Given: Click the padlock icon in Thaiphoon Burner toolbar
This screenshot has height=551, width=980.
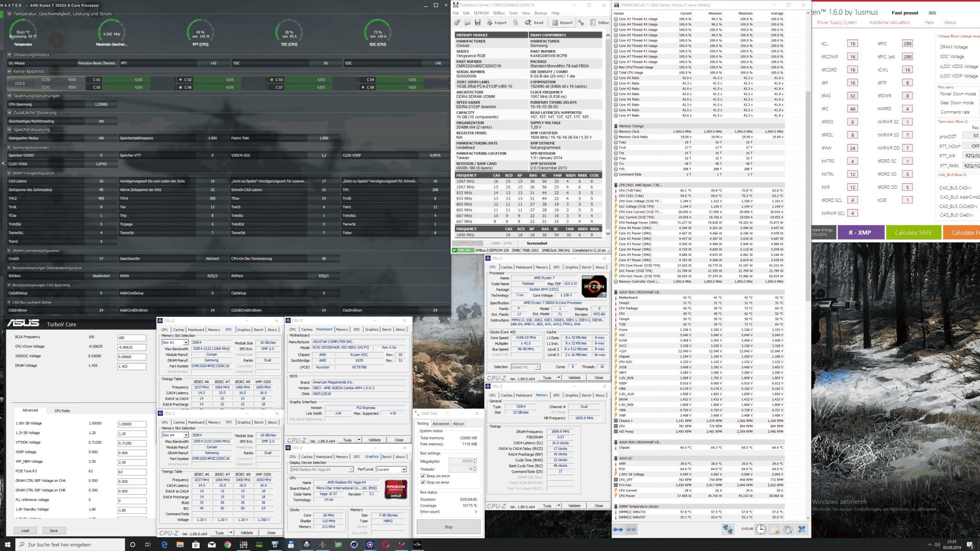Looking at the screenshot, I should (x=515, y=22).
